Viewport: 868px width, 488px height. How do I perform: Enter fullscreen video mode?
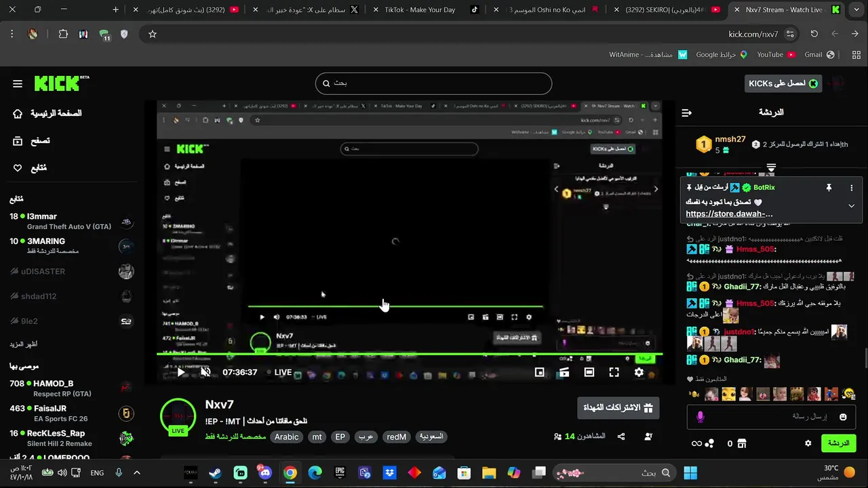tap(614, 372)
